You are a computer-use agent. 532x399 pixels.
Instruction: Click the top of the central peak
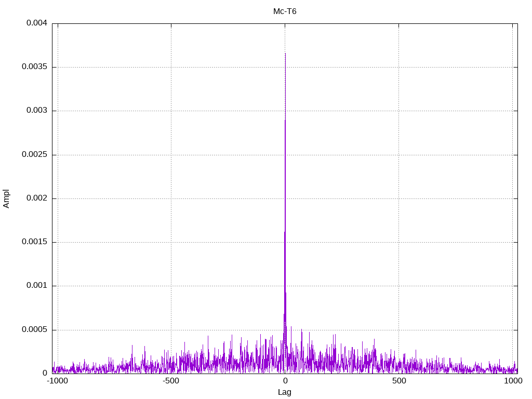[285, 54]
